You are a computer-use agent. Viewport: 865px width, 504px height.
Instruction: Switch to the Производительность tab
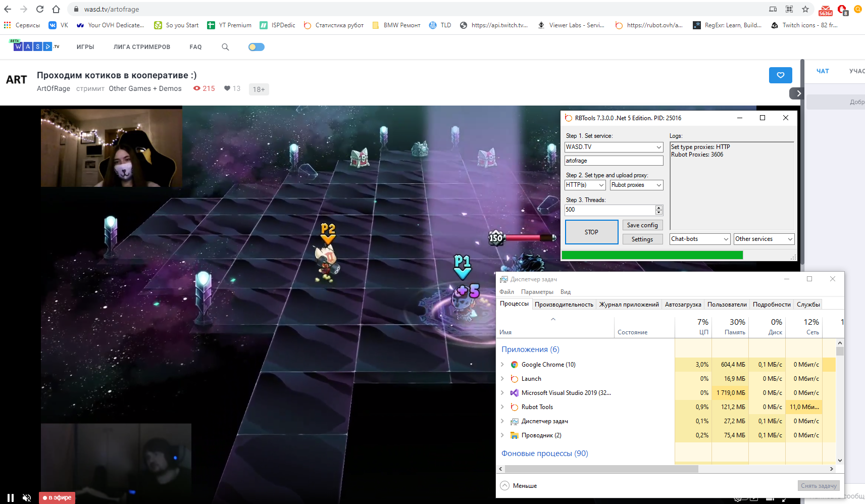pos(564,305)
